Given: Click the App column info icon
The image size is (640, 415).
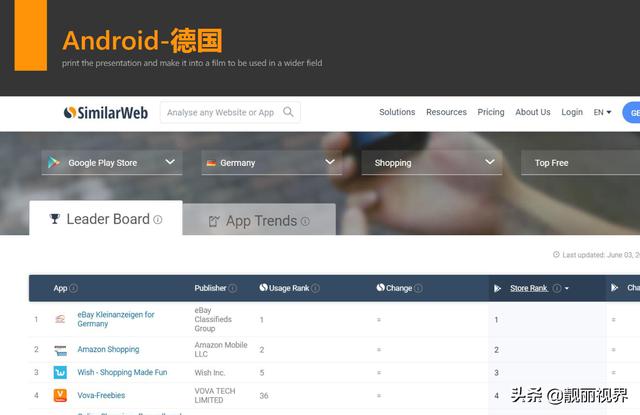Looking at the screenshot, I should (x=73, y=288).
